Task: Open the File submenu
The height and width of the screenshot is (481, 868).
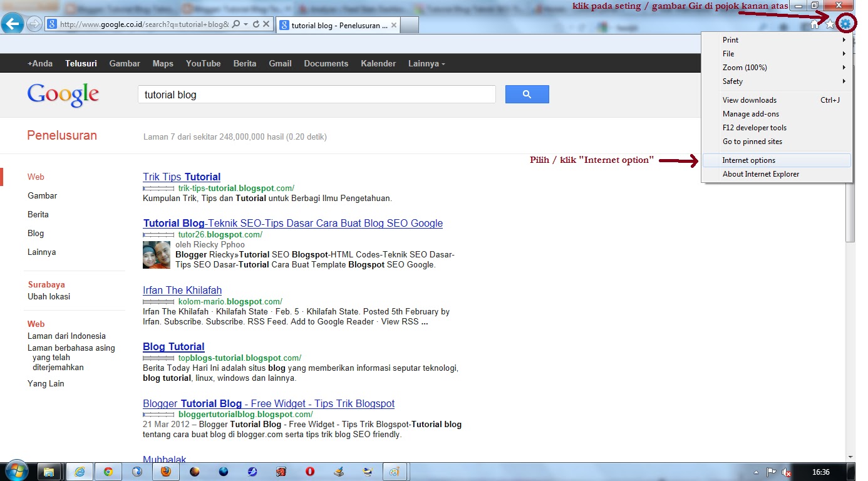Action: pos(777,54)
